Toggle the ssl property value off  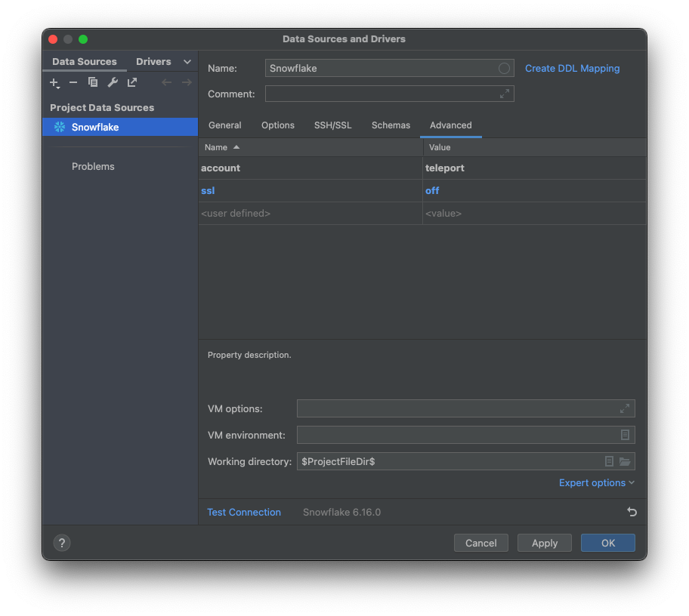point(432,190)
